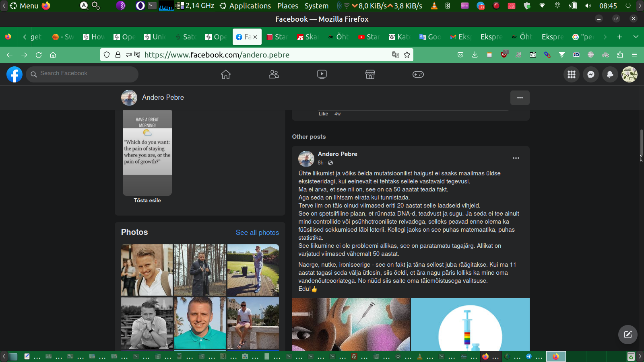Open the Gaming controller icon
This screenshot has width=644, height=362.
click(418, 74)
